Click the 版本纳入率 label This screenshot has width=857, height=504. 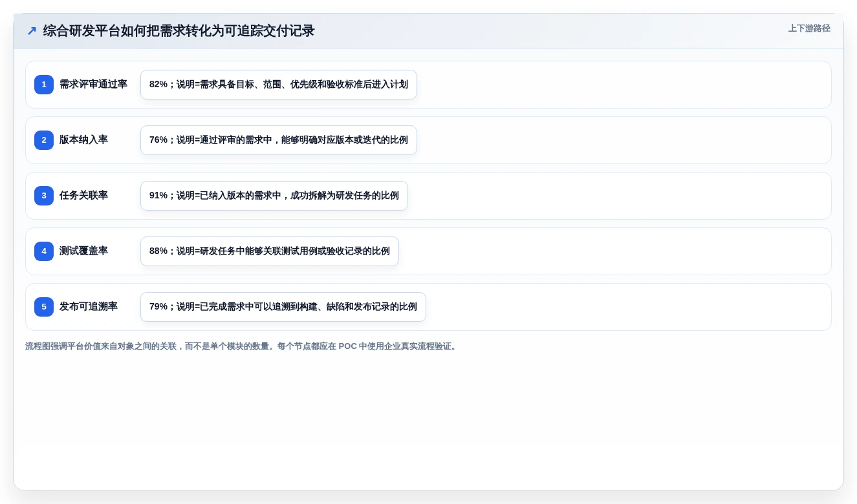(83, 140)
